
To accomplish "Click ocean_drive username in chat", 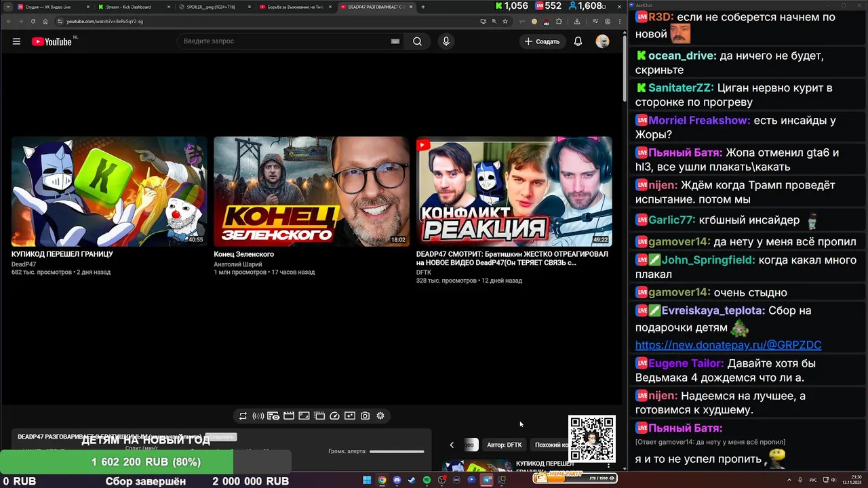I will click(x=682, y=56).
